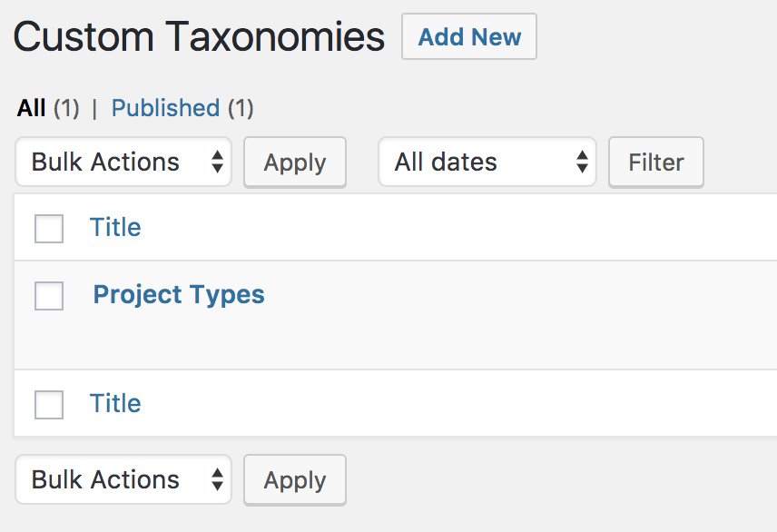The width and height of the screenshot is (777, 532).
Task: Open the top Bulk Actions dropdown
Action: pyautogui.click(x=123, y=163)
